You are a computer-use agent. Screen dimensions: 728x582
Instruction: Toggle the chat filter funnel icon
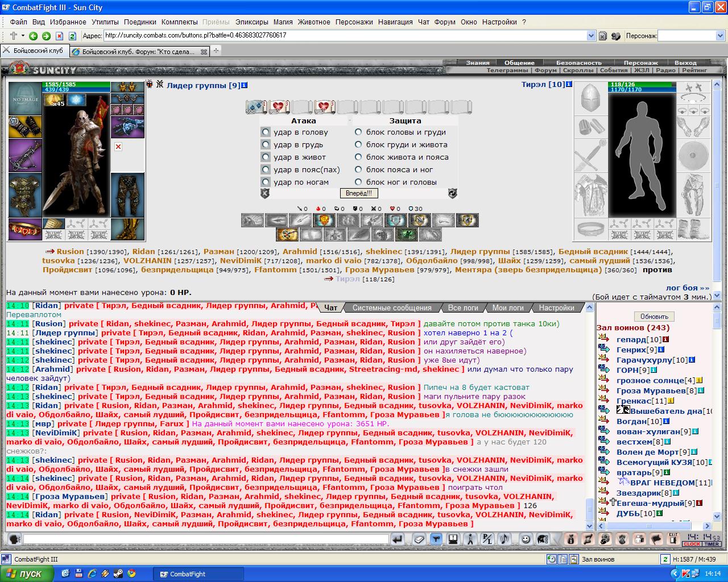436,539
